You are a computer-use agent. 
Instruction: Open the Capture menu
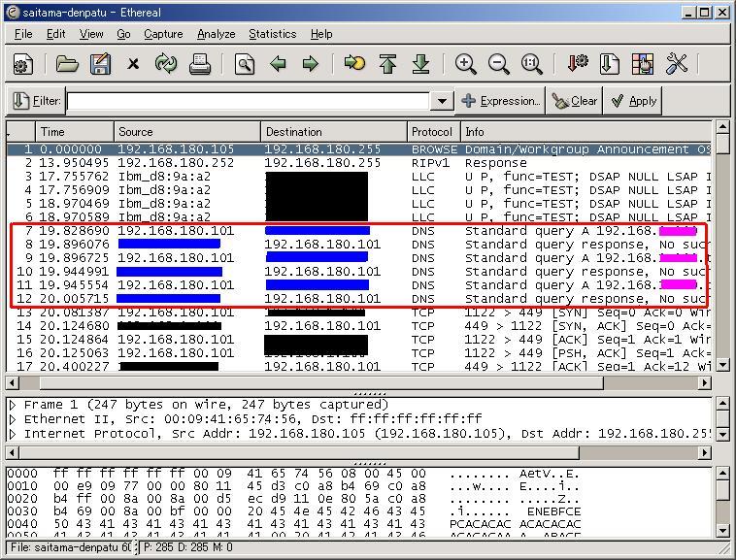pos(163,34)
